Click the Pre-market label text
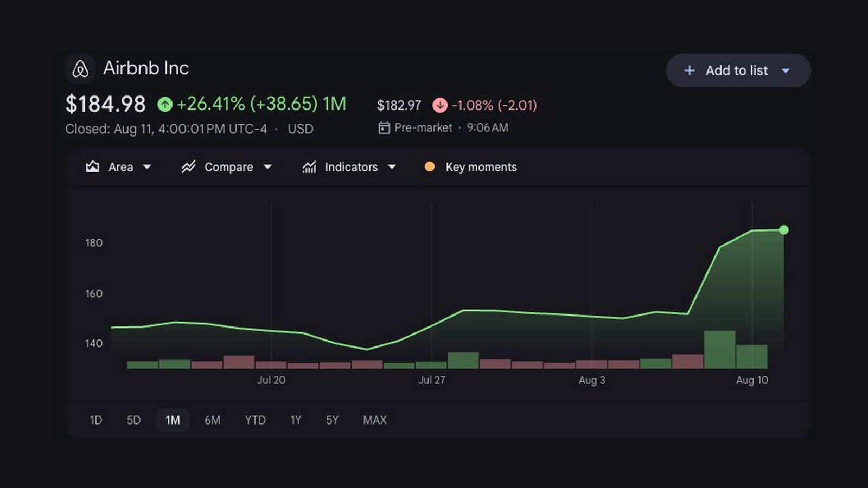Viewport: 868px width, 488px height. (423, 128)
